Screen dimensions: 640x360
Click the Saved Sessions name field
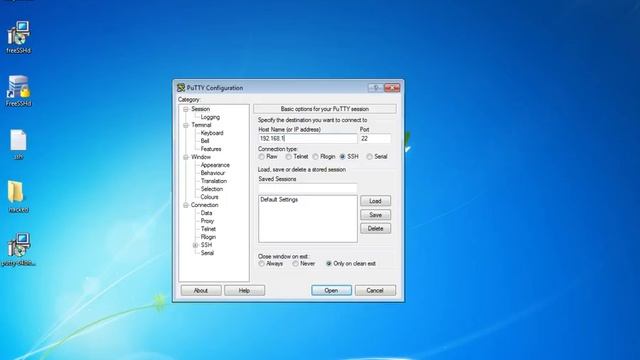307,188
